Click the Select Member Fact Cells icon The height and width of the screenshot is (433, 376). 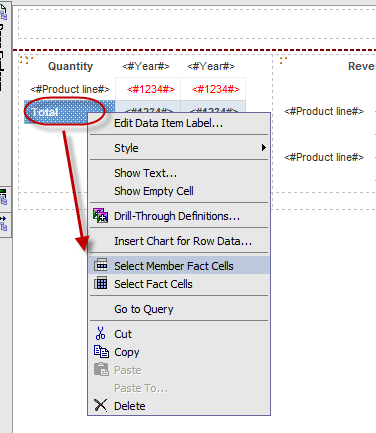coord(100,265)
